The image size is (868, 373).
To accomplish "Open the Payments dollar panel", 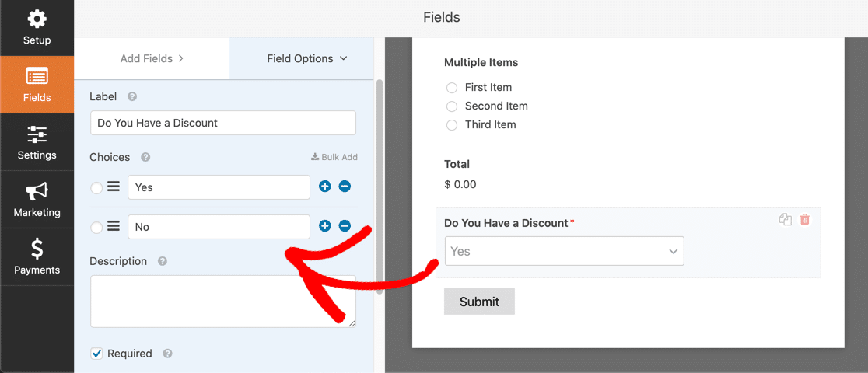I will tap(37, 256).
